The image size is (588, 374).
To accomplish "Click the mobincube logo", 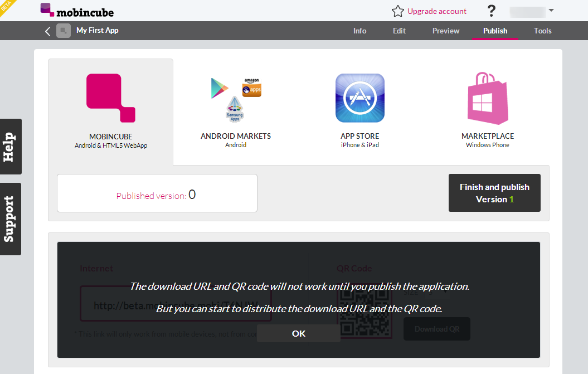I will pyautogui.click(x=77, y=11).
